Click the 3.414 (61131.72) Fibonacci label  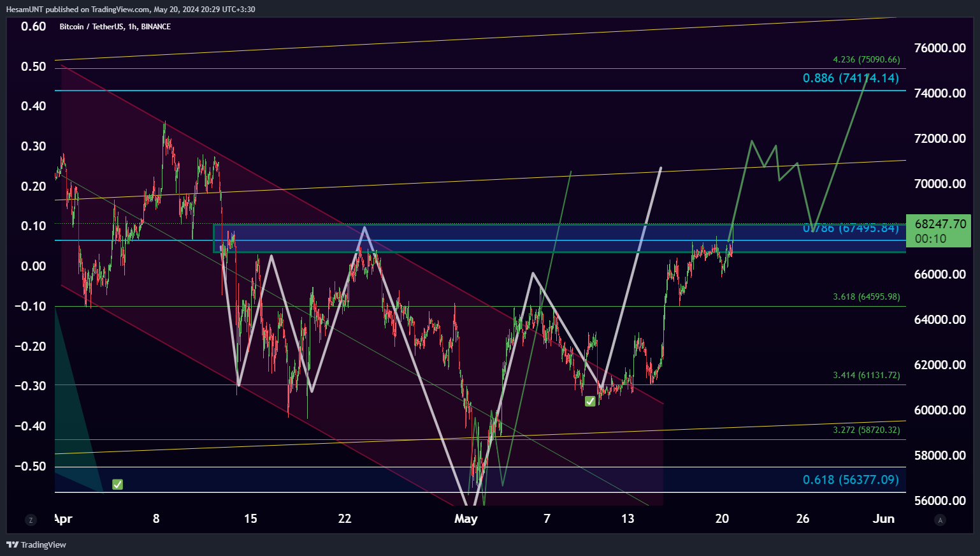pos(867,375)
